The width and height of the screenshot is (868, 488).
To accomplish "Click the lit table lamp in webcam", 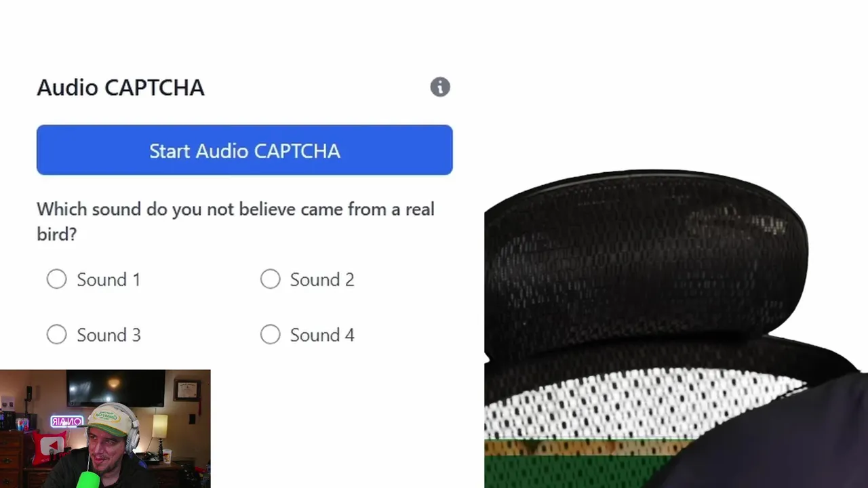I will click(x=160, y=426).
